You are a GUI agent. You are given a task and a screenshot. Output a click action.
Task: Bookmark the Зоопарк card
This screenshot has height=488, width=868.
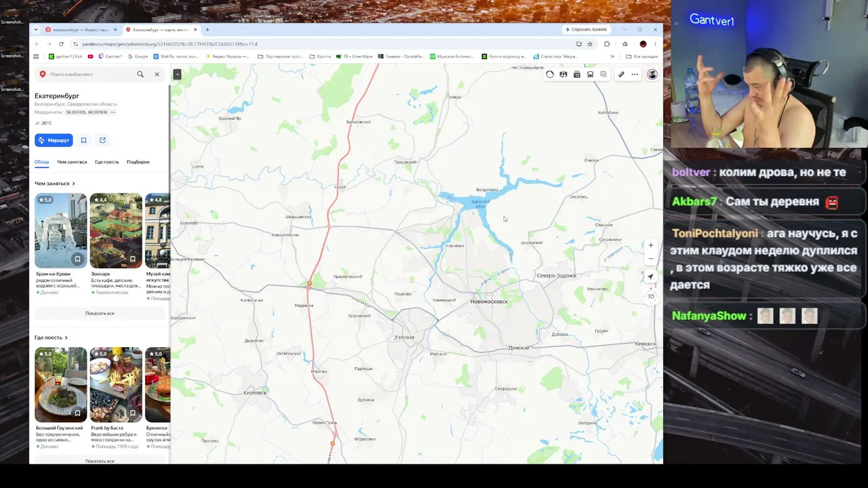[132, 259]
